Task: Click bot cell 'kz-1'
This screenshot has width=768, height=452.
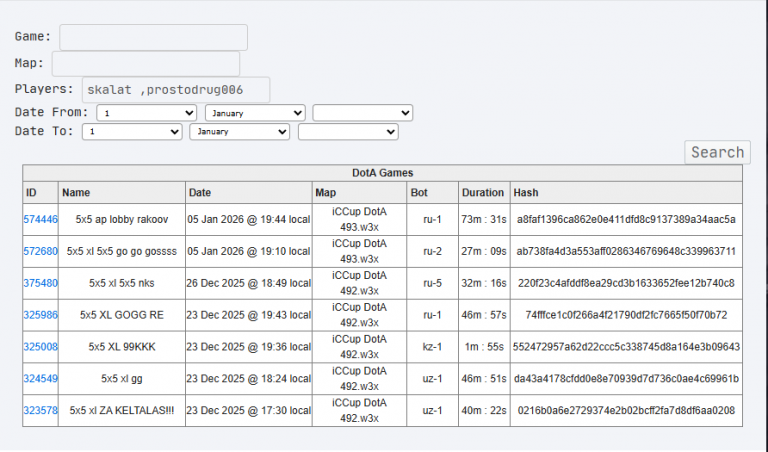Action: pos(432,347)
